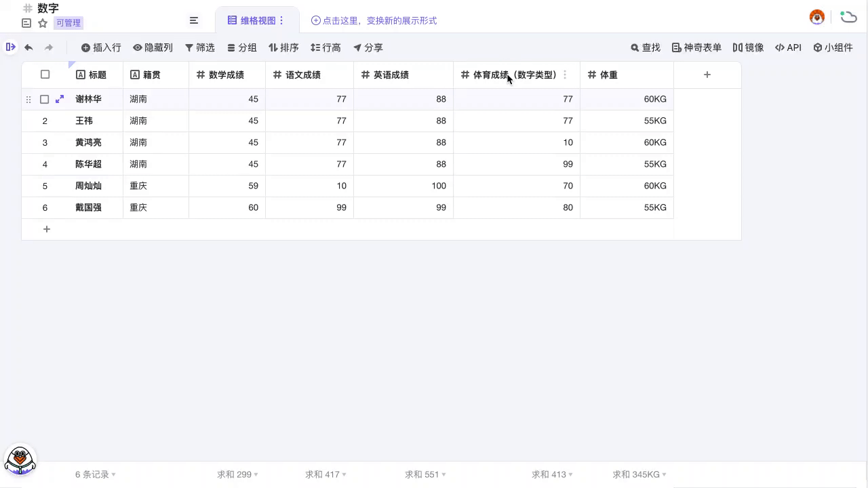The width and height of the screenshot is (868, 488).
Task: Open the 求和 299 summary dropdown
Action: point(237,474)
